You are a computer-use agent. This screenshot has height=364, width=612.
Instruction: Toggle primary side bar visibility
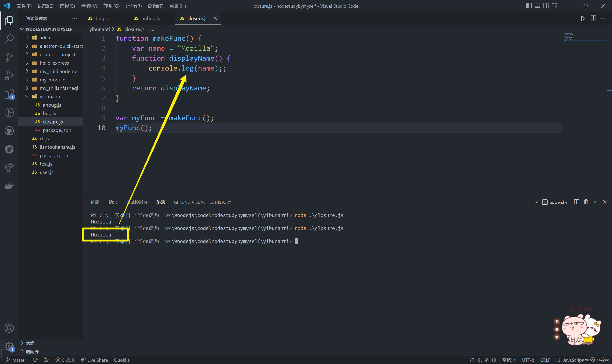[529, 6]
